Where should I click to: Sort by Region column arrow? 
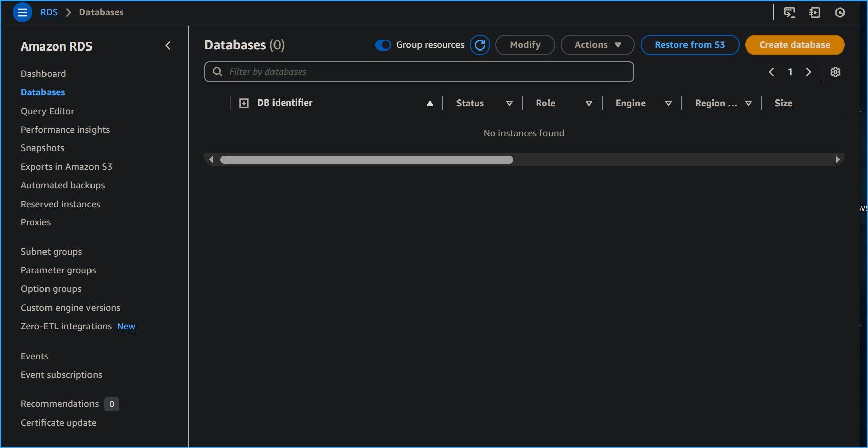click(748, 103)
